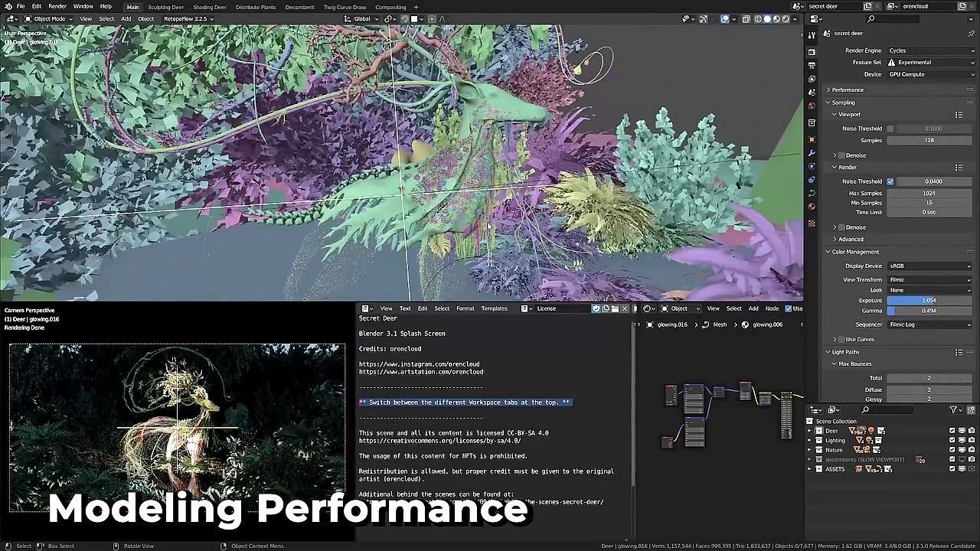
Task: Click Add in the node editor header
Action: tap(753, 308)
